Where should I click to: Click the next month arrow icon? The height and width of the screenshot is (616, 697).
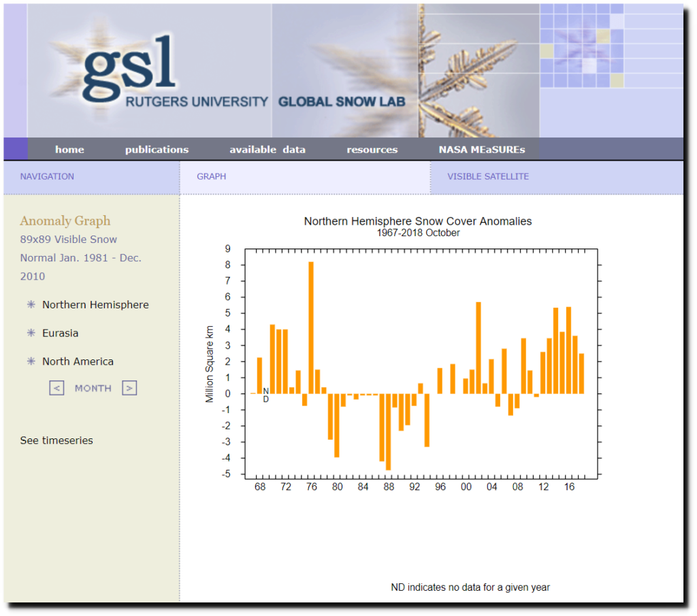click(x=129, y=388)
